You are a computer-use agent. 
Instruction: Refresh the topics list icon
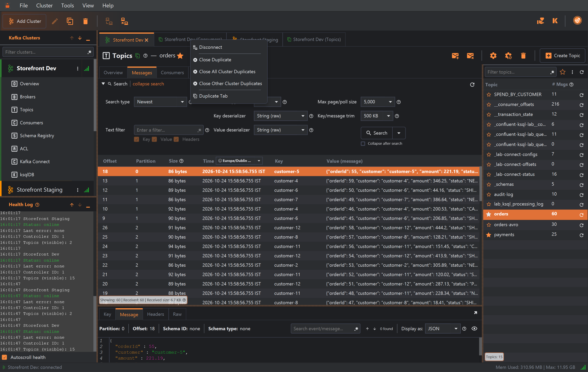tap(582, 72)
